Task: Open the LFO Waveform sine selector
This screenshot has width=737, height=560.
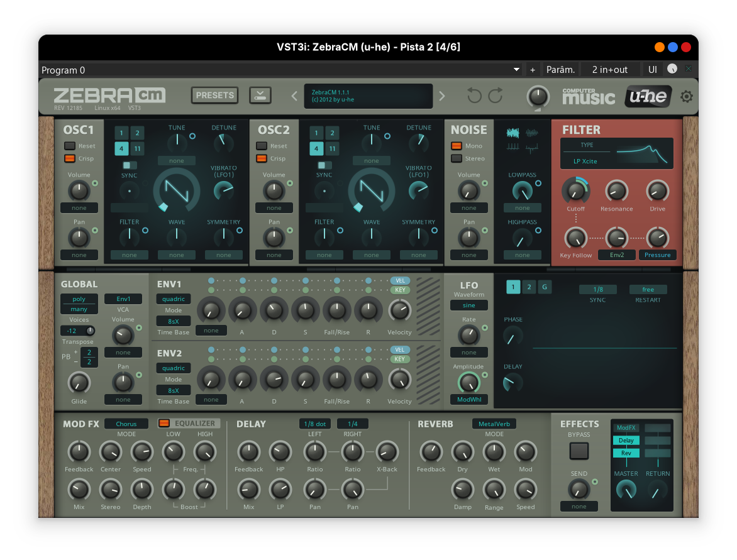Action: [x=468, y=305]
